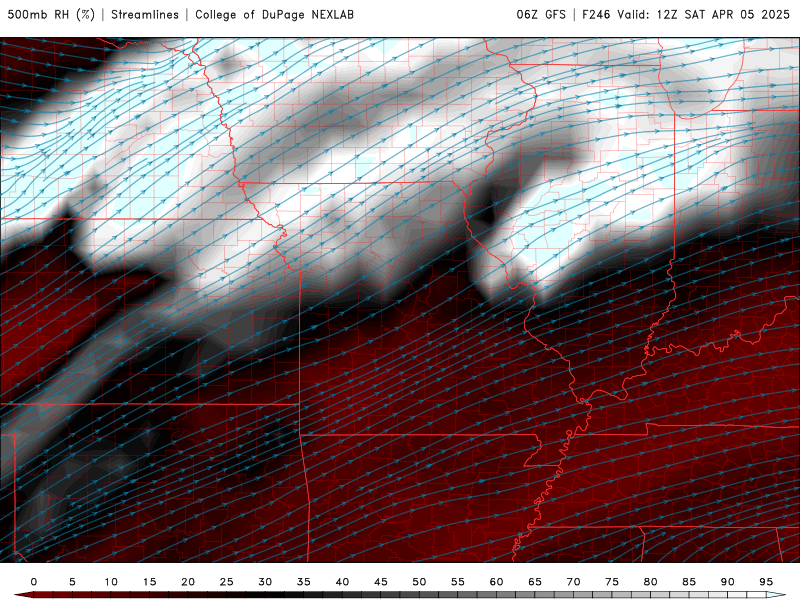Click the 5 value on the color scale
Viewport: 800px width, 600px height.
tap(72, 582)
